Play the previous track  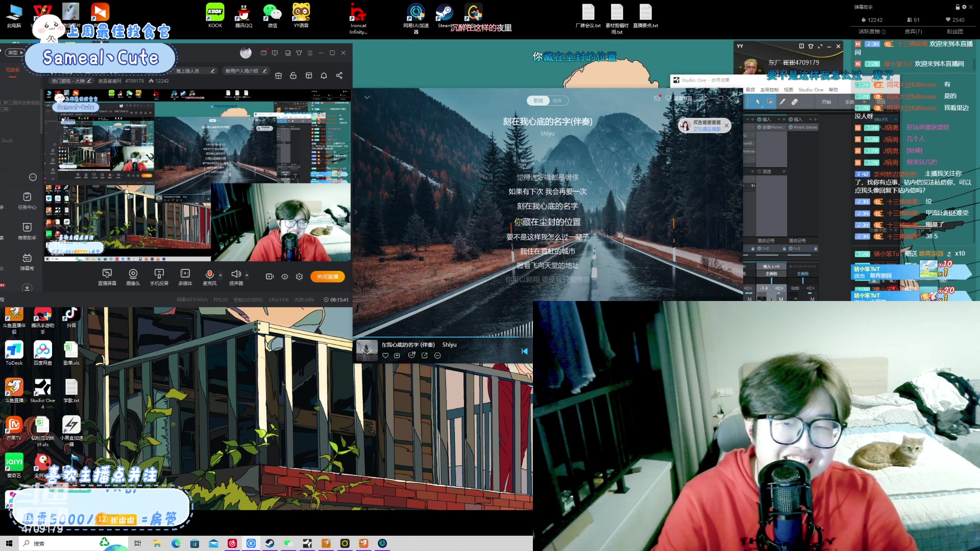click(525, 351)
